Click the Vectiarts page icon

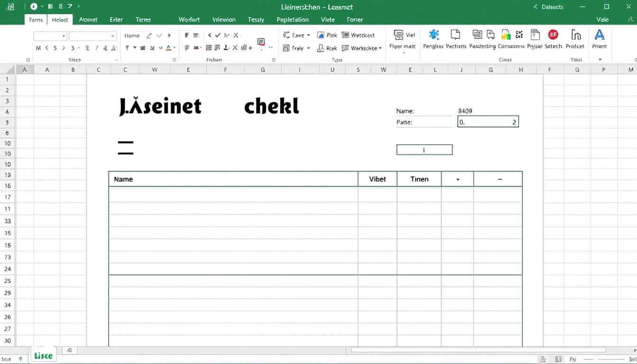click(455, 35)
